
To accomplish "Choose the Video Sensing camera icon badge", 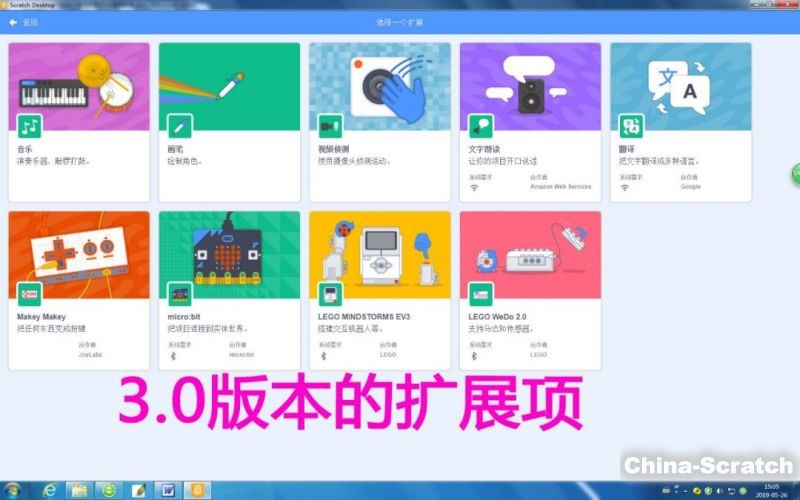I will (330, 126).
